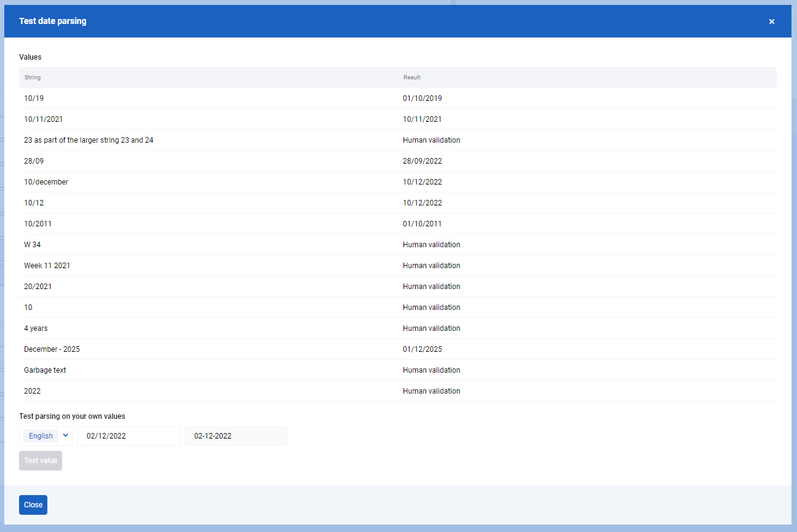Open the English language dropdown arrow
797x532 pixels.
pos(66,435)
